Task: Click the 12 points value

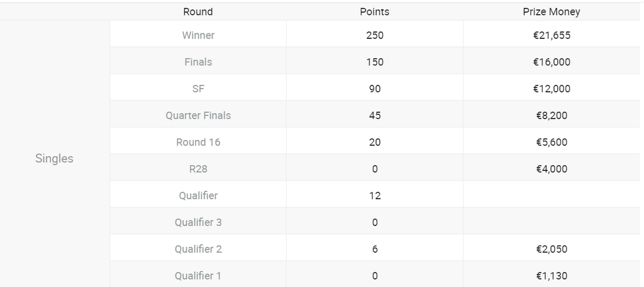Action: (374, 195)
